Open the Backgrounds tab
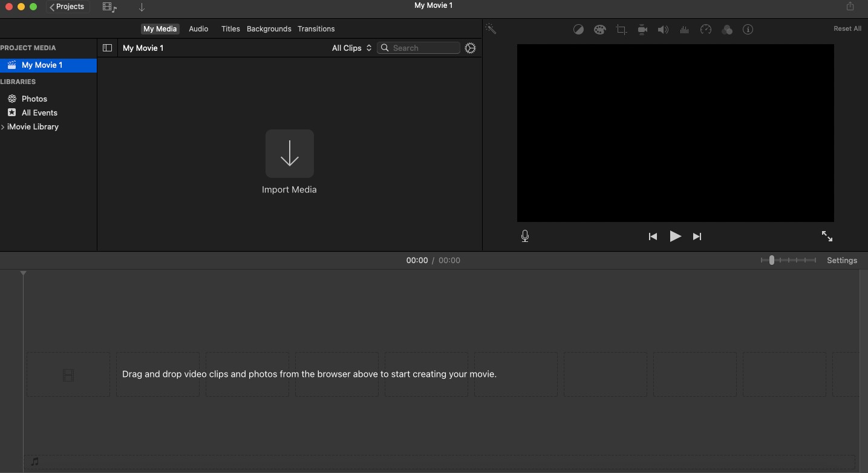 269,29
